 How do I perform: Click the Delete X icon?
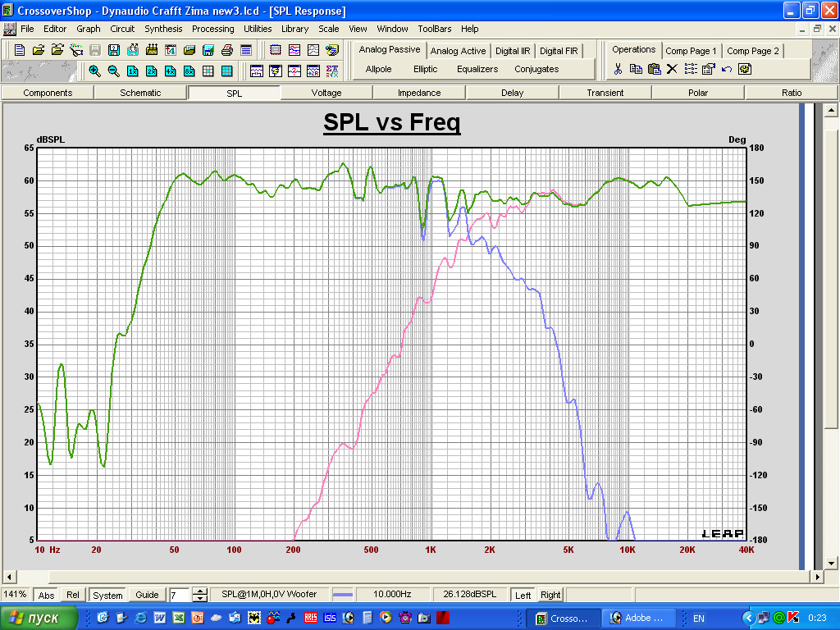(x=673, y=69)
